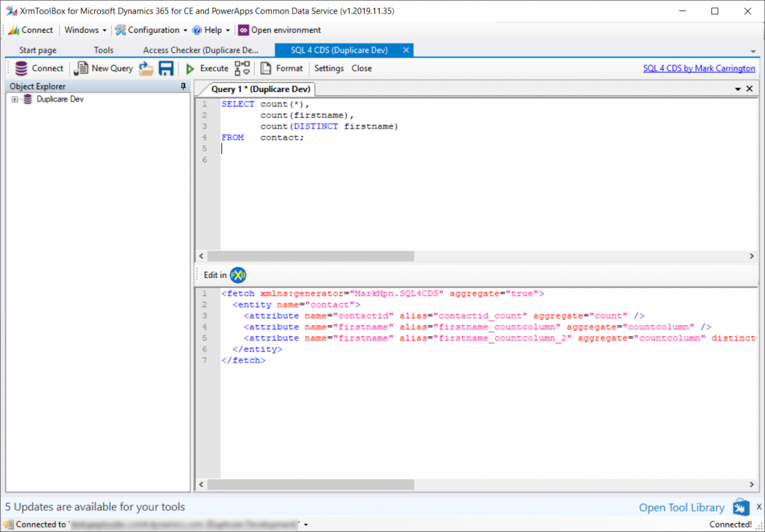The height and width of the screenshot is (532, 765).
Task: Click the Open file folder icon
Action: click(x=146, y=68)
